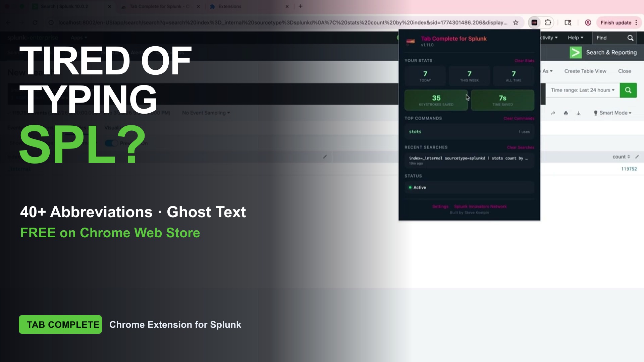Viewport: 644px width, 362px height.
Task: Click the edit pencil next to count
Action: 637,157
